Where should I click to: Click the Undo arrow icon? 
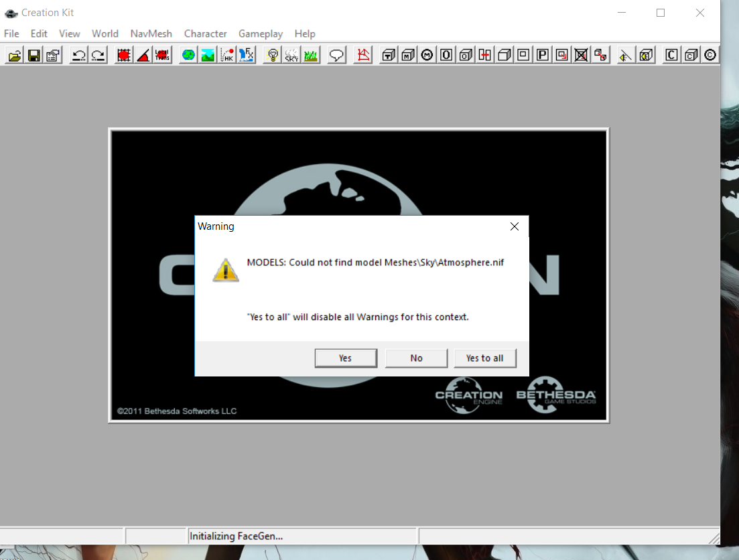pos(78,55)
